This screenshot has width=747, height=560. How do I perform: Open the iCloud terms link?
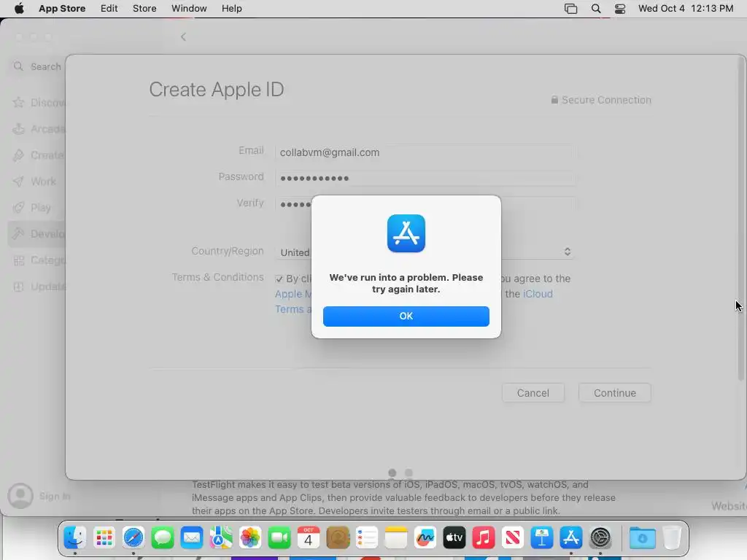pos(538,294)
